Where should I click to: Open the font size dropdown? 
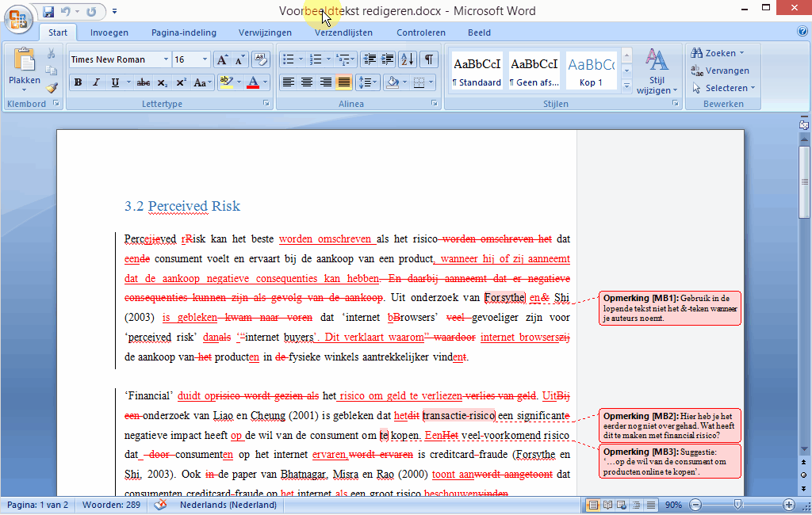[205, 59]
